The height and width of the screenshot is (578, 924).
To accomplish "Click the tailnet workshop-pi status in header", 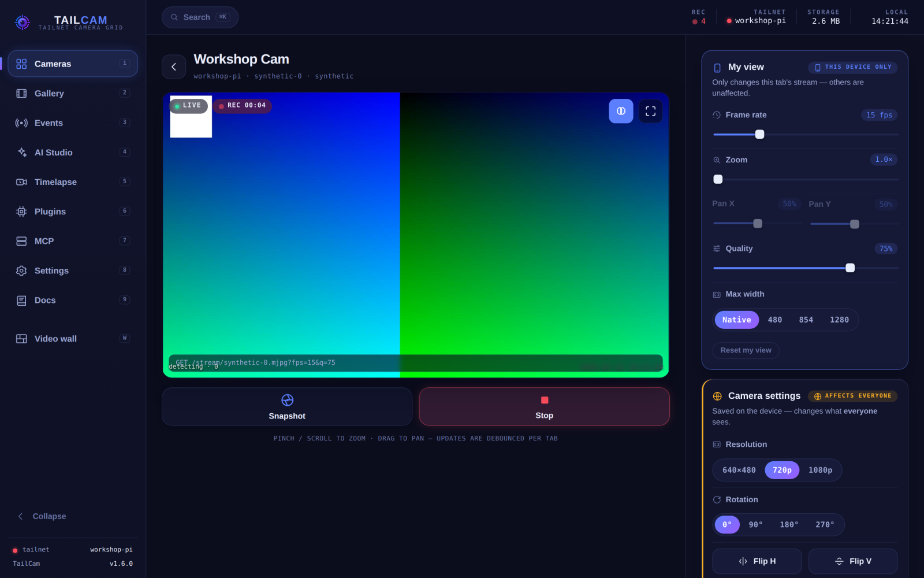I will point(757,17).
